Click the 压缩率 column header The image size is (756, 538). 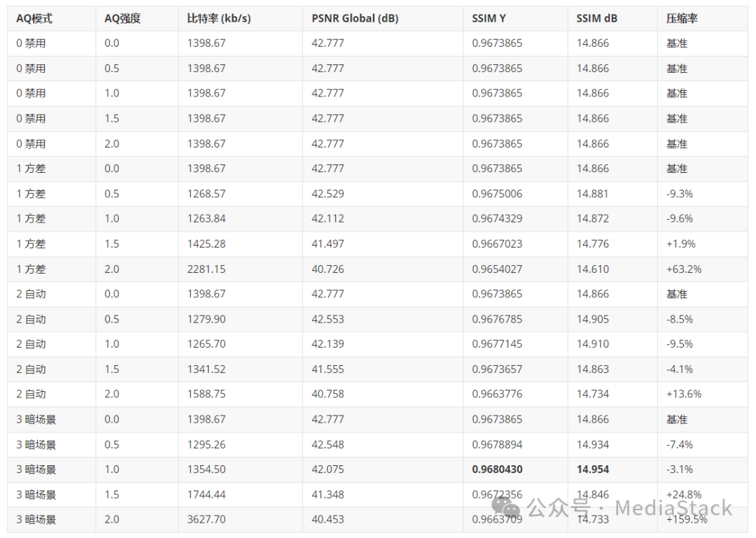coord(677,18)
